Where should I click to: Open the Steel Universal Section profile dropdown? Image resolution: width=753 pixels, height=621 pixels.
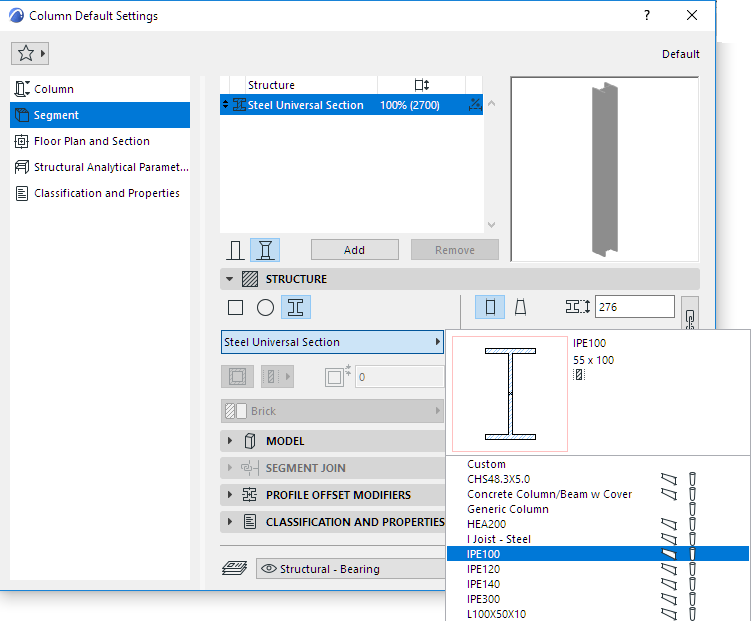332,342
